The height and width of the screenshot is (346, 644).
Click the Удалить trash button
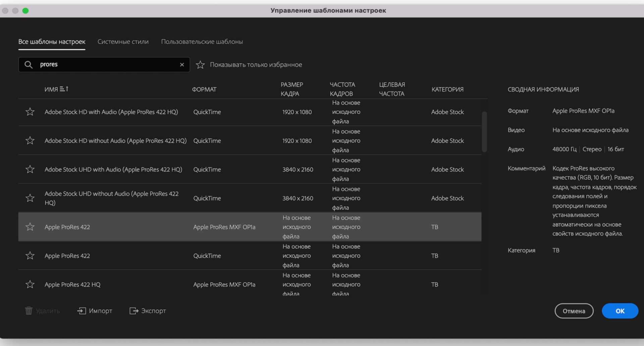[42, 311]
